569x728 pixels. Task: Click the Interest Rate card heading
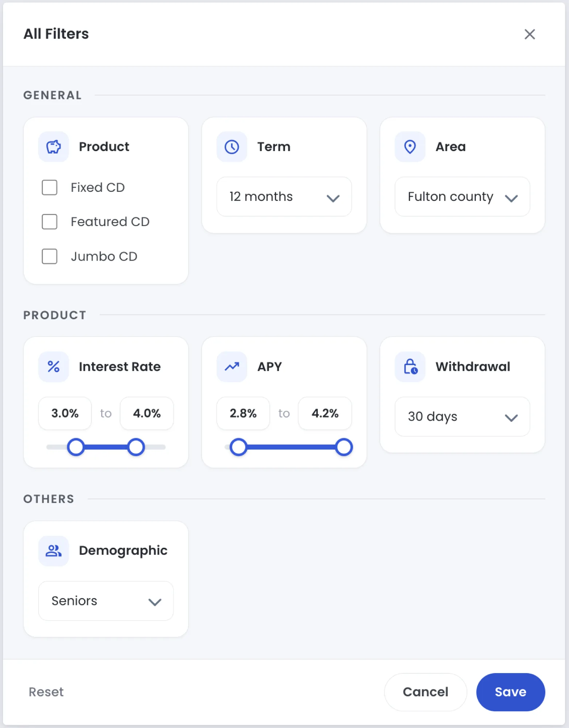(120, 367)
